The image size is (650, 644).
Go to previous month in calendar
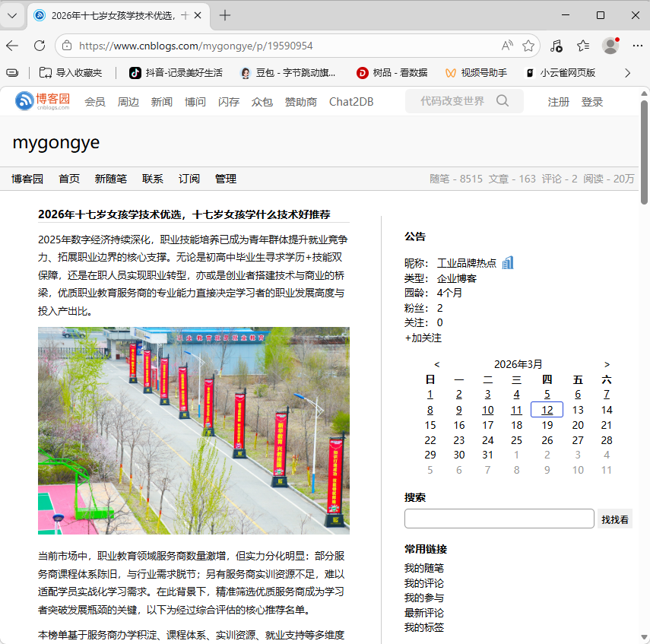436,364
